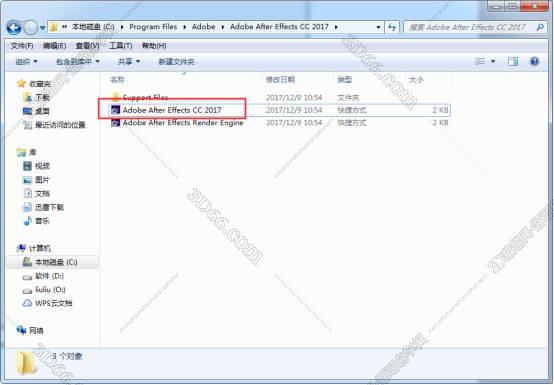554x385 pixels.
Task: Click 本地磁盘 (C:) in the address path
Action: tap(93, 27)
